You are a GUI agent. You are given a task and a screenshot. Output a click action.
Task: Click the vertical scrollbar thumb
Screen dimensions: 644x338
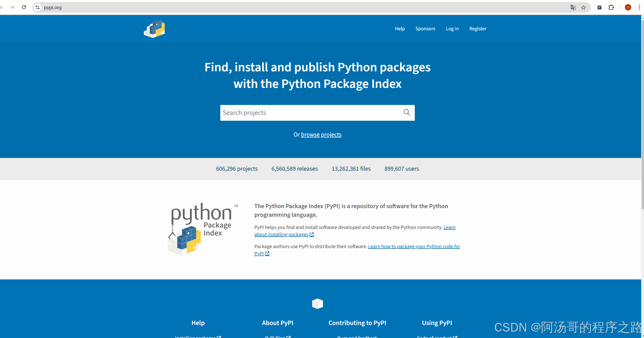[x=642, y=115]
